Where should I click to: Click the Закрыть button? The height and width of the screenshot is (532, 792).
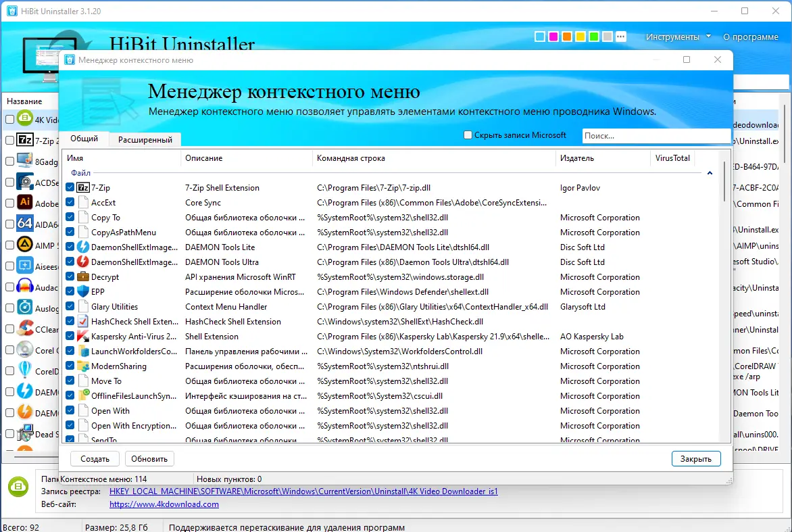pyautogui.click(x=695, y=459)
